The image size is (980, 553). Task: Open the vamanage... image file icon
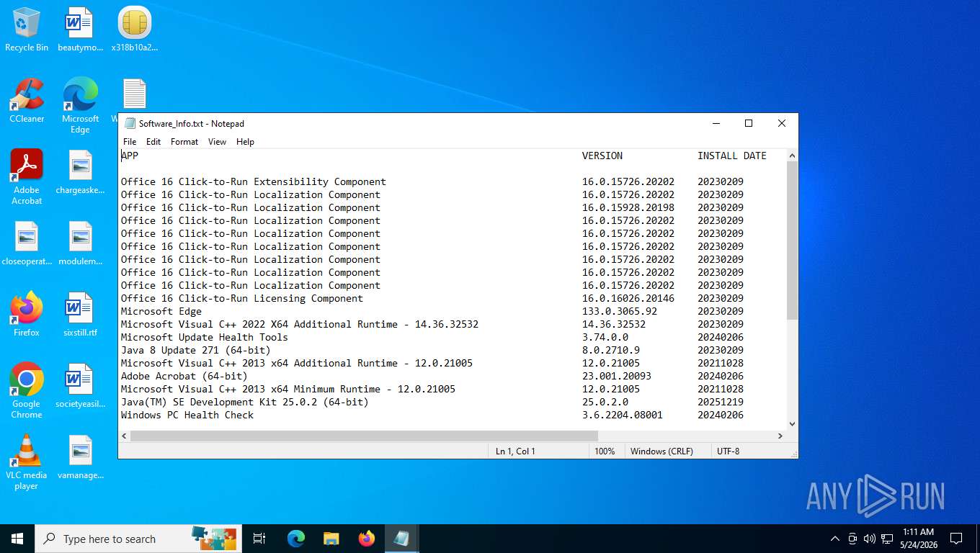[x=80, y=457]
